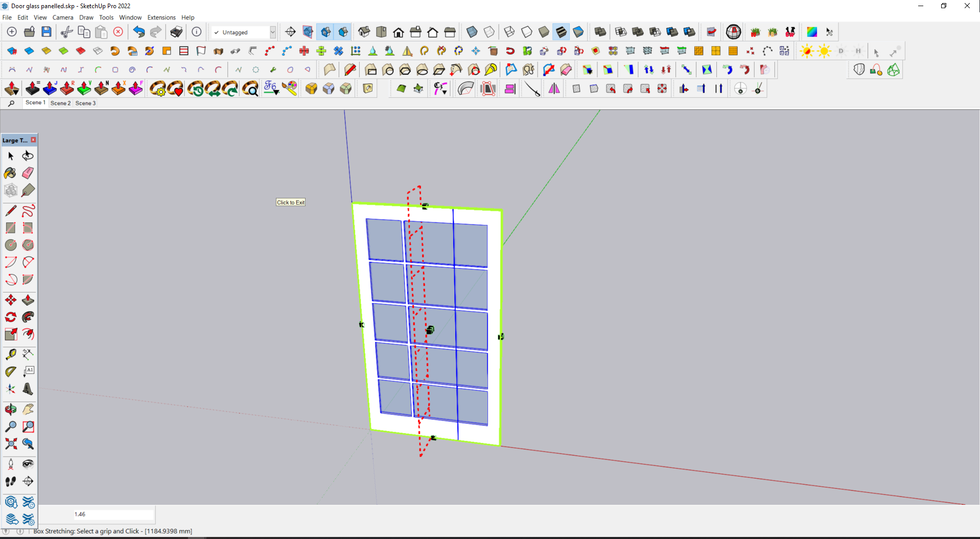Activate the Push/Pull tool
This screenshot has width=980, height=539.
click(28, 300)
